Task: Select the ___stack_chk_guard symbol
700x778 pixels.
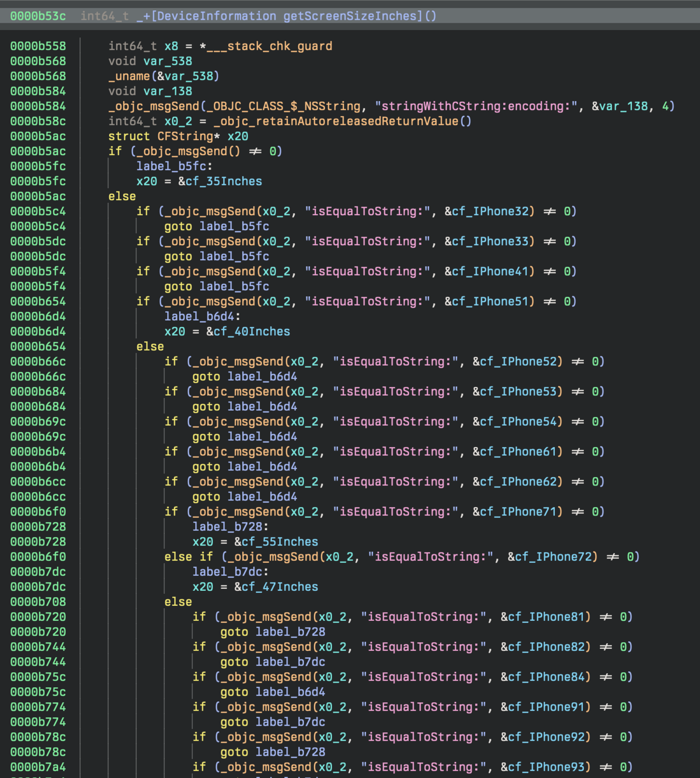Action: [269, 46]
